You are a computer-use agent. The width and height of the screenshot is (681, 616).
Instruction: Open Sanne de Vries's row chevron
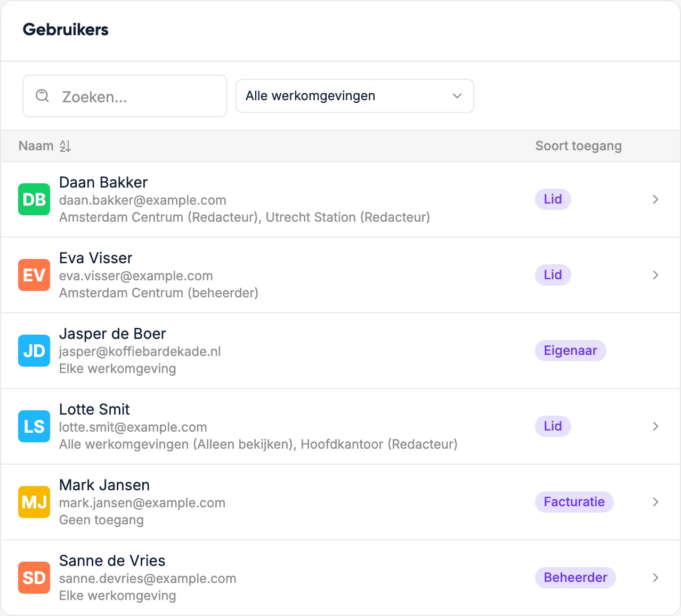[x=655, y=578]
